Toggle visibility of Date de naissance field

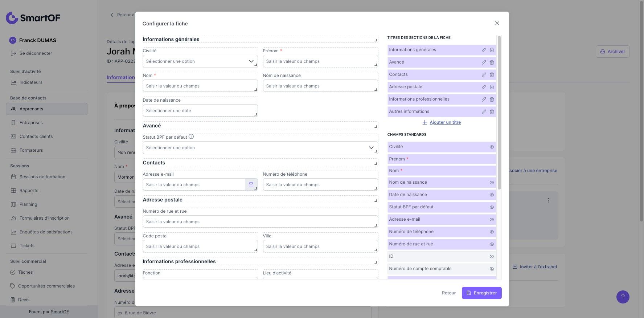(x=492, y=195)
